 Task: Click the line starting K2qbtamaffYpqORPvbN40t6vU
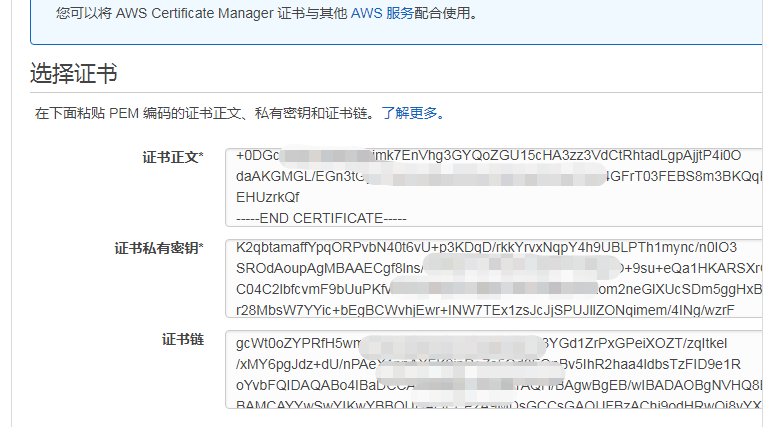[486, 248]
